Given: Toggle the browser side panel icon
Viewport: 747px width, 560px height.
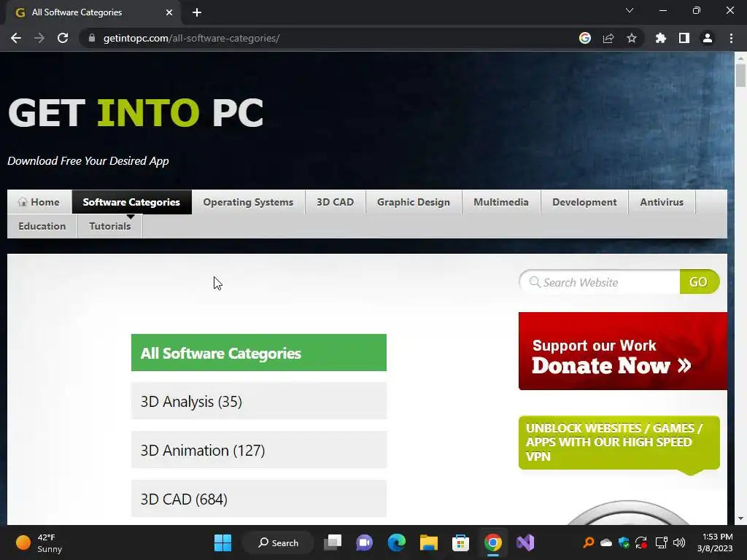Looking at the screenshot, I should pyautogui.click(x=684, y=38).
